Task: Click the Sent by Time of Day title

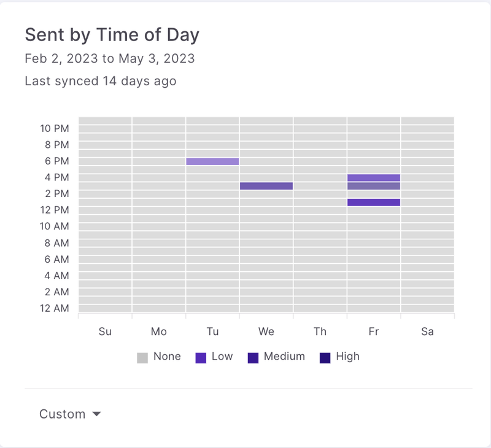Action: [112, 35]
